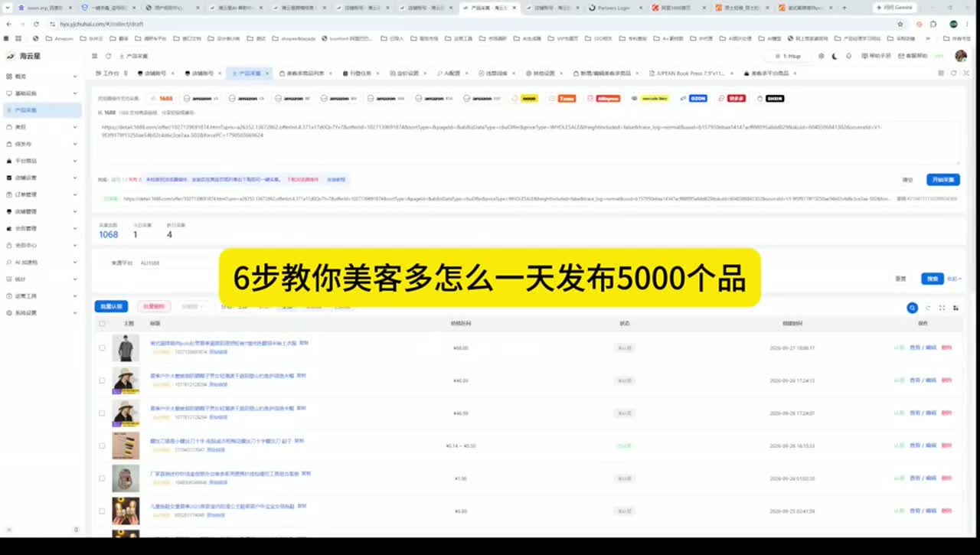Tick the select-all checkbox in table header
The image size is (980, 555).
(102, 323)
